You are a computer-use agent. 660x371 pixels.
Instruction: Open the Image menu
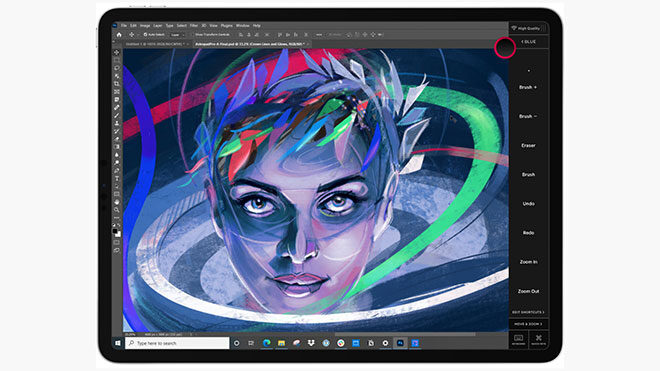(145, 26)
